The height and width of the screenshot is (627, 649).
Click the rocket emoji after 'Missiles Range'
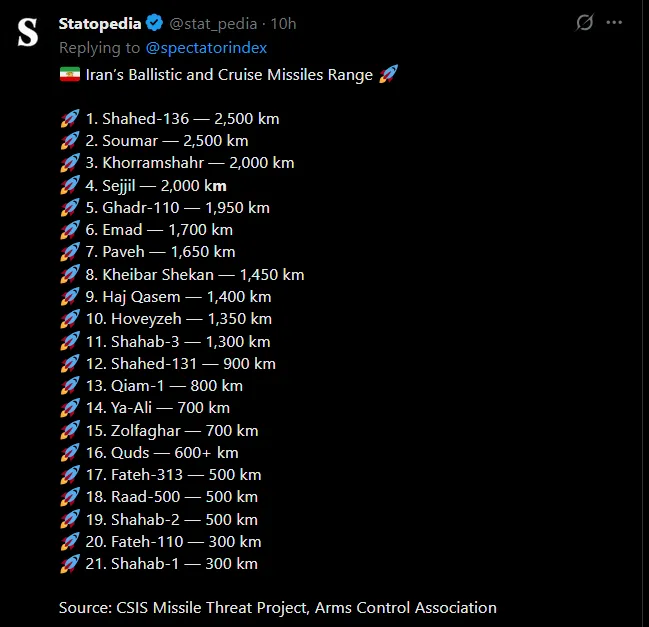coord(388,75)
